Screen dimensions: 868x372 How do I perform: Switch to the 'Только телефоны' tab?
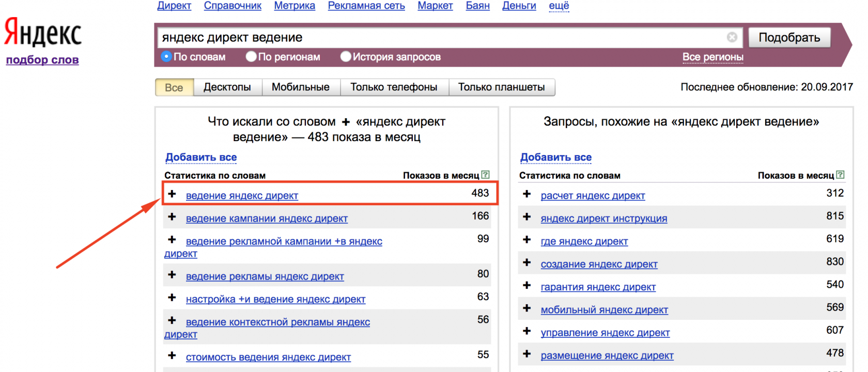(x=394, y=87)
